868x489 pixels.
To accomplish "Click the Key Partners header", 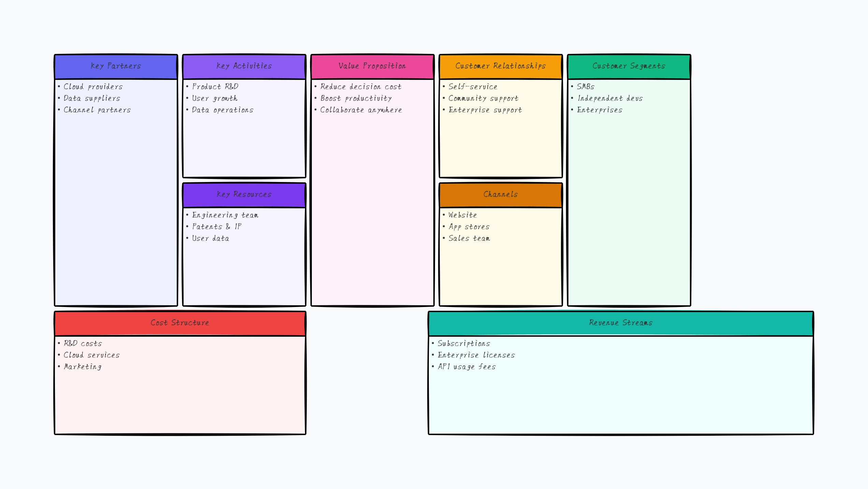I will click(x=116, y=66).
